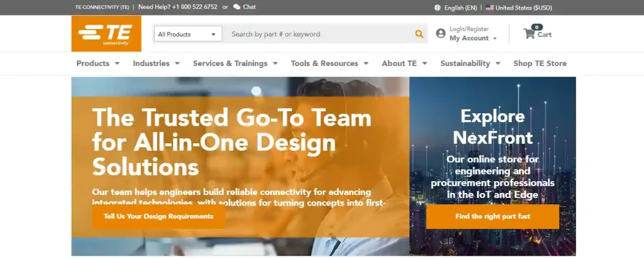Screen dimensions: 644x259
Task: Go to Shop TE Store
Action: [540, 63]
